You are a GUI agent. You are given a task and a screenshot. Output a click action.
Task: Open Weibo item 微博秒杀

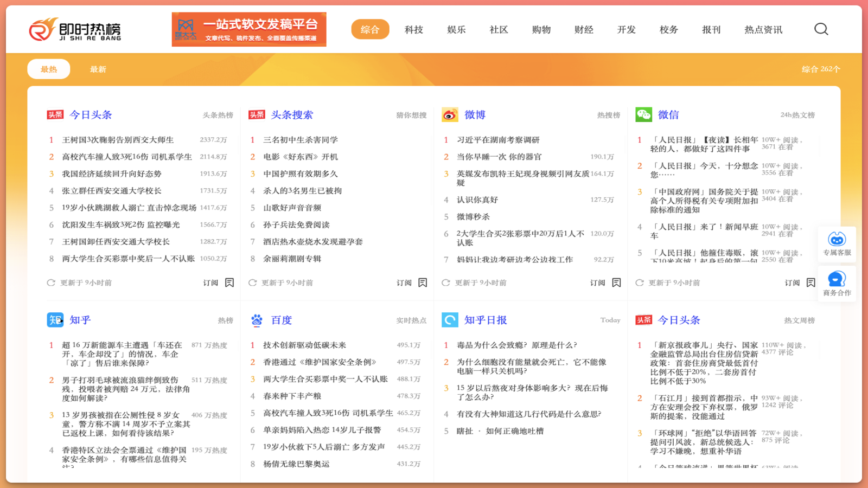[473, 216]
